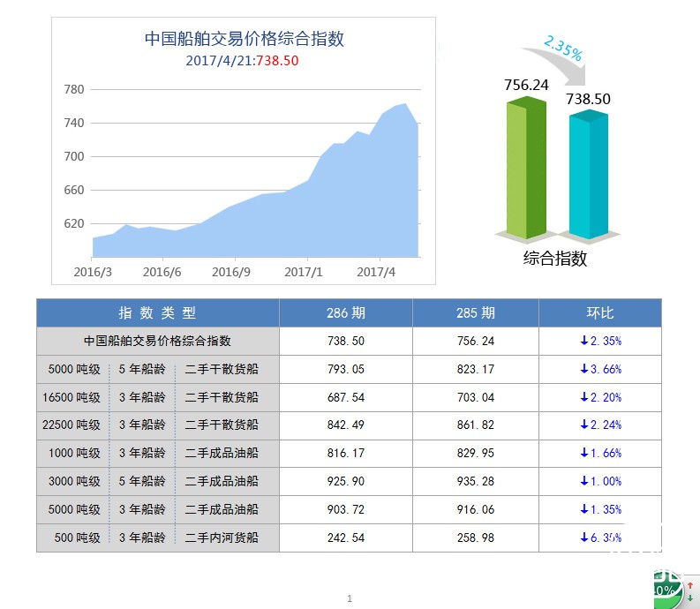The width and height of the screenshot is (700, 609).
Task: Click the 3000 吨级 cell
Action: click(74, 481)
